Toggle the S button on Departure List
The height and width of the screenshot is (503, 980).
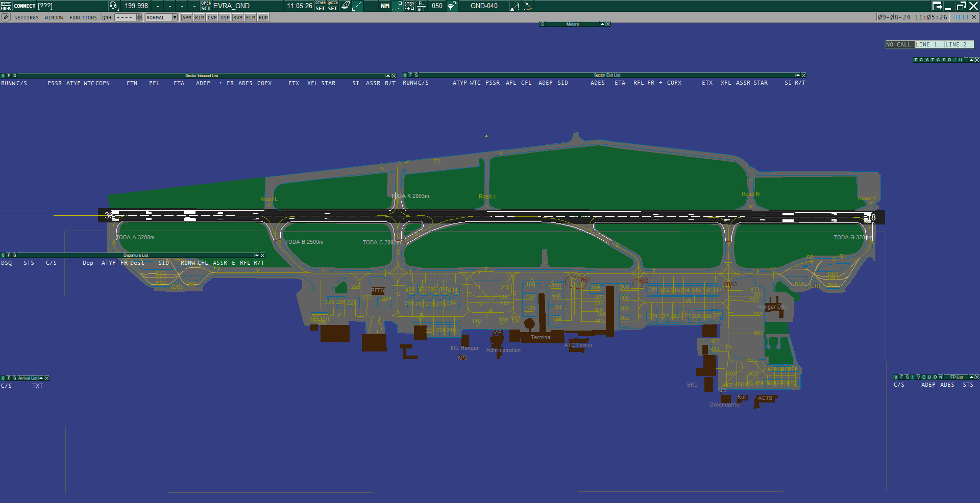(14, 255)
